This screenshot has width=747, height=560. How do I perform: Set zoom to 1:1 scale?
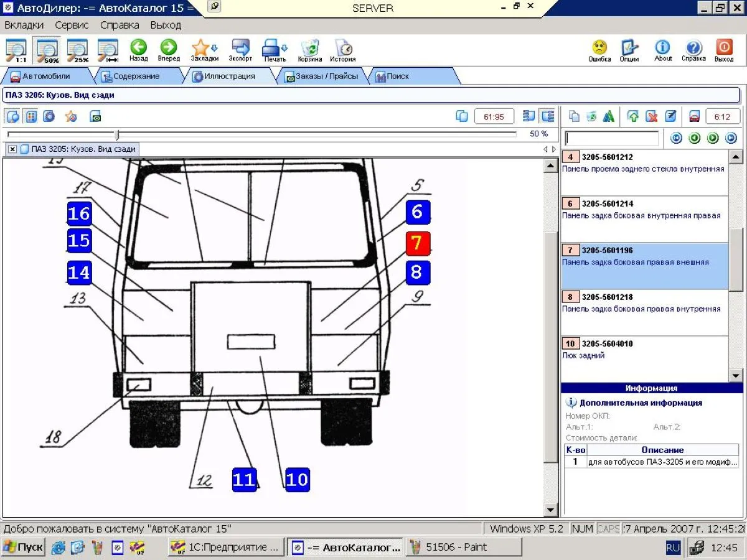[x=16, y=50]
